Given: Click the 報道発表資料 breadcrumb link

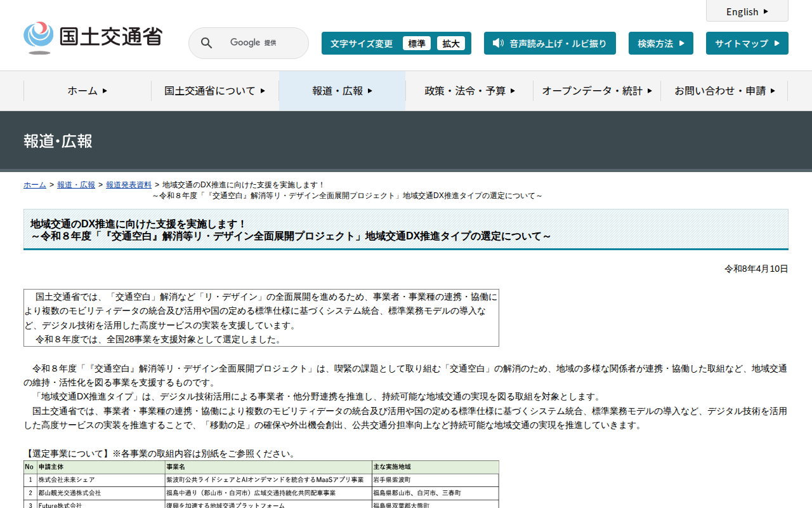Looking at the screenshot, I should [129, 185].
